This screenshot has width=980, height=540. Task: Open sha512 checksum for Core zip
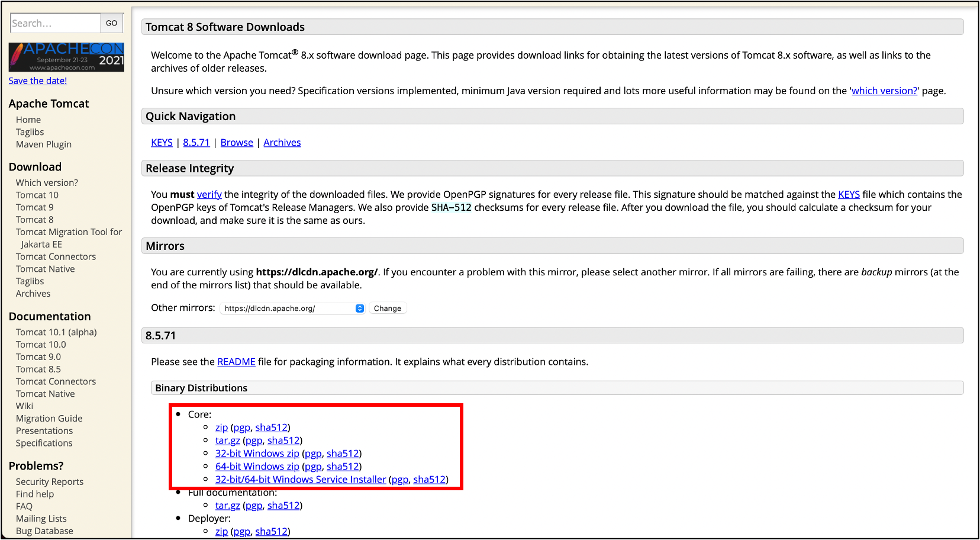(272, 427)
